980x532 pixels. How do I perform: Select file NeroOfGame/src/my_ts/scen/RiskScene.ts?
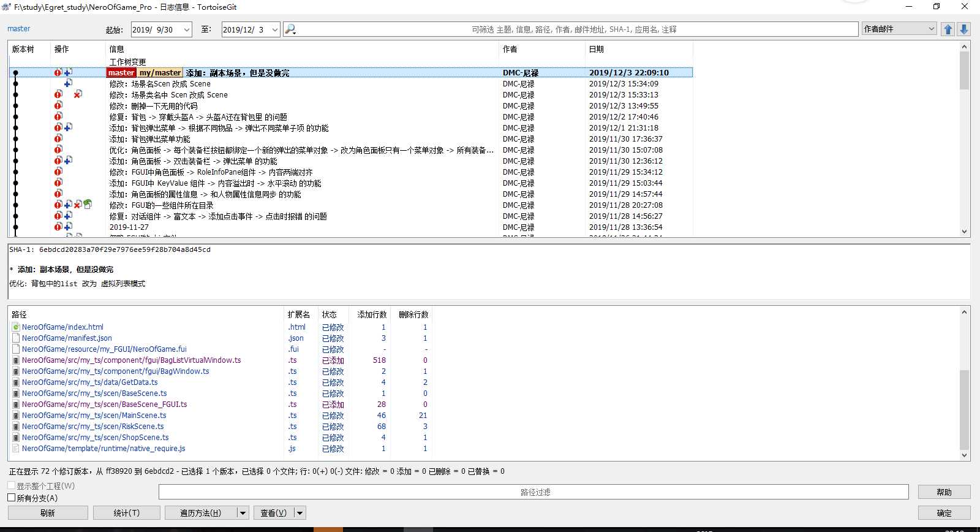click(x=221, y=427)
